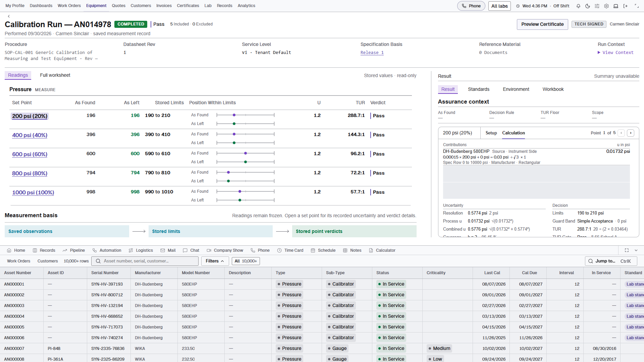Open Chat in the bottom dock

191,250
